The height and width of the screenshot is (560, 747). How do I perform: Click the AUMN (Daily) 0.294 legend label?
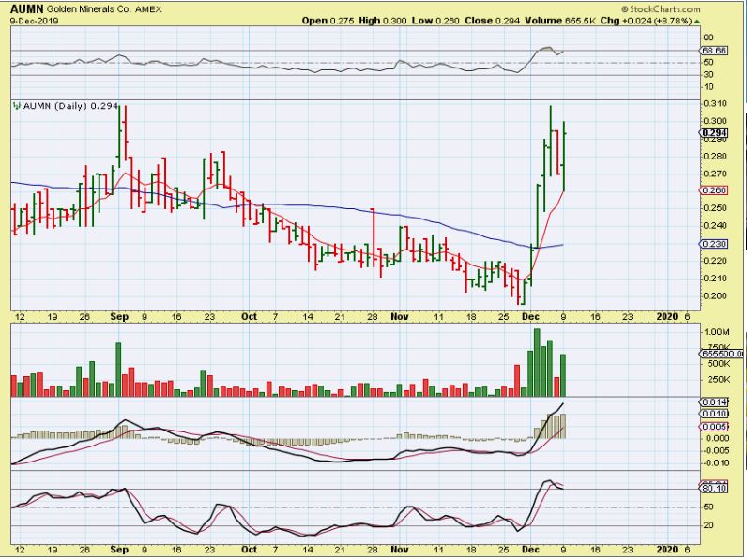pyautogui.click(x=70, y=106)
